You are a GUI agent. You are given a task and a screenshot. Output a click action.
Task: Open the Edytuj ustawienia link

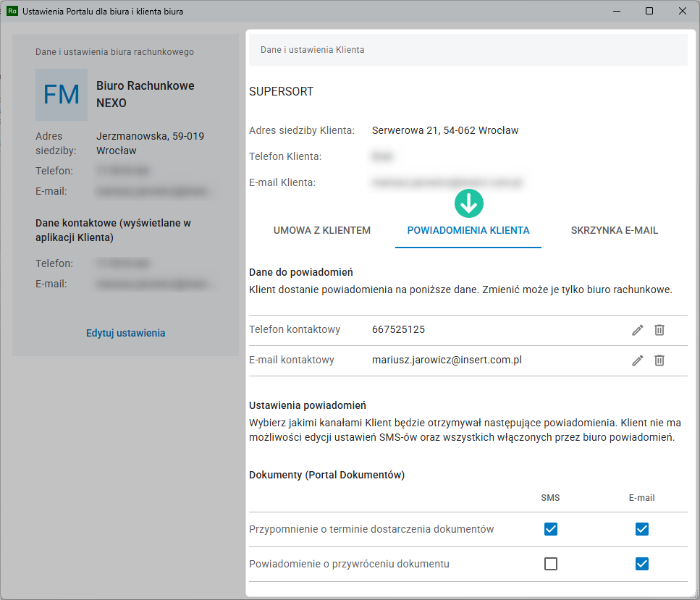[126, 333]
